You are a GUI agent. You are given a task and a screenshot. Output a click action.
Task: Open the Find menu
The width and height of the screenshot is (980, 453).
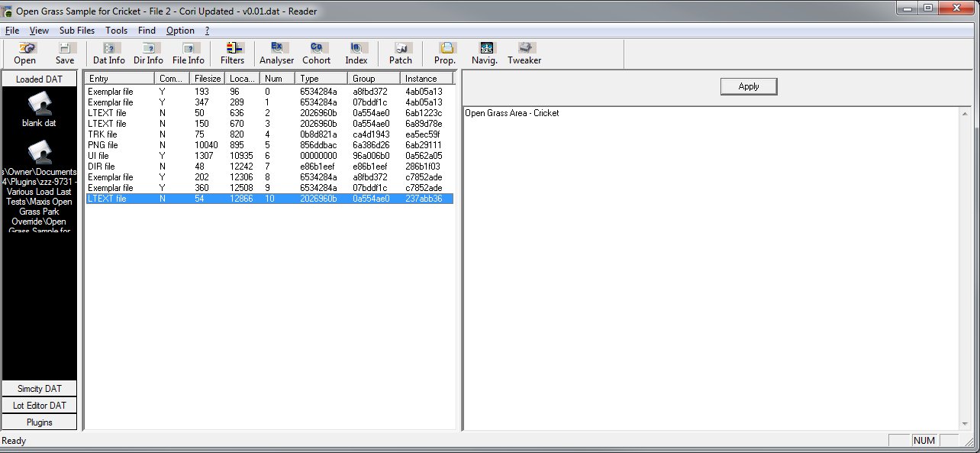[147, 31]
